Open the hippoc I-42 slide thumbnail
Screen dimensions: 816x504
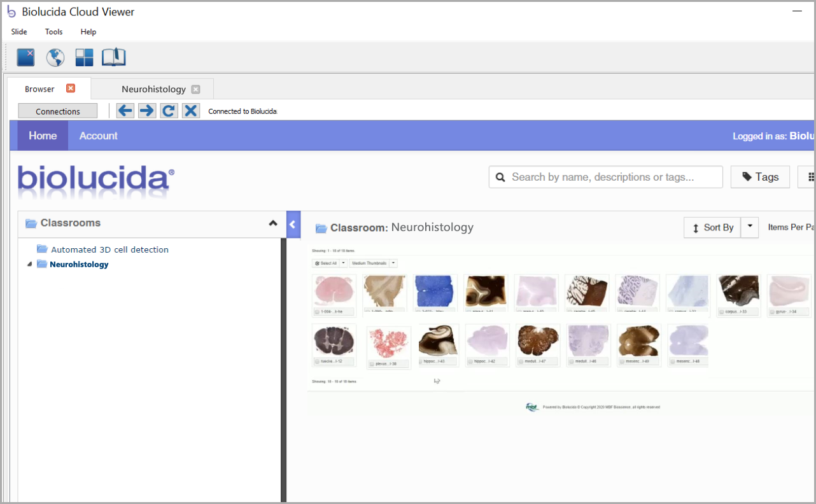click(487, 340)
